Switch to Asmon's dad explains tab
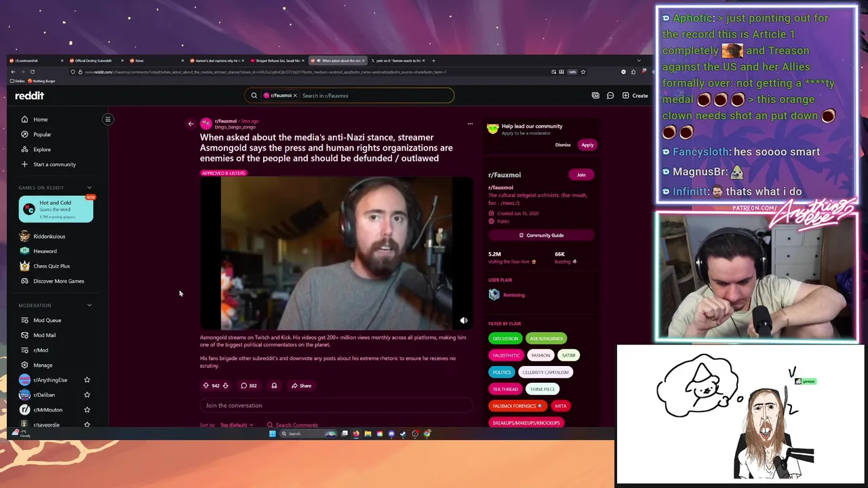This screenshot has height=488, width=868. (x=218, y=61)
